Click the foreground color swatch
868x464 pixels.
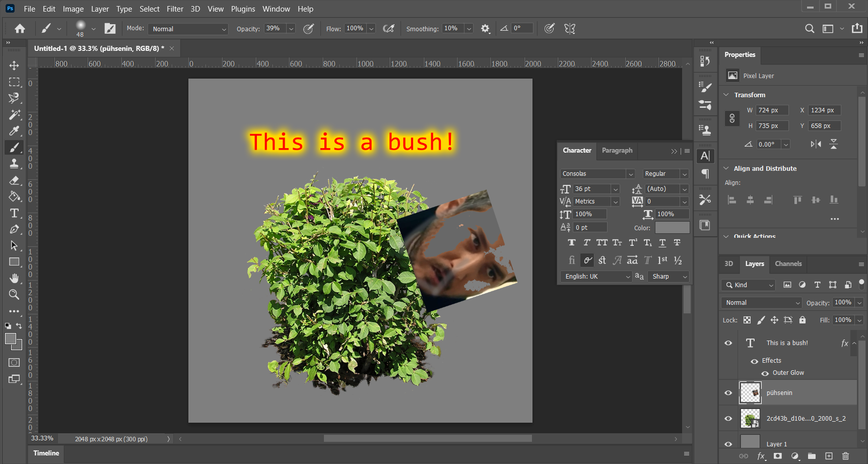pyautogui.click(x=11, y=339)
